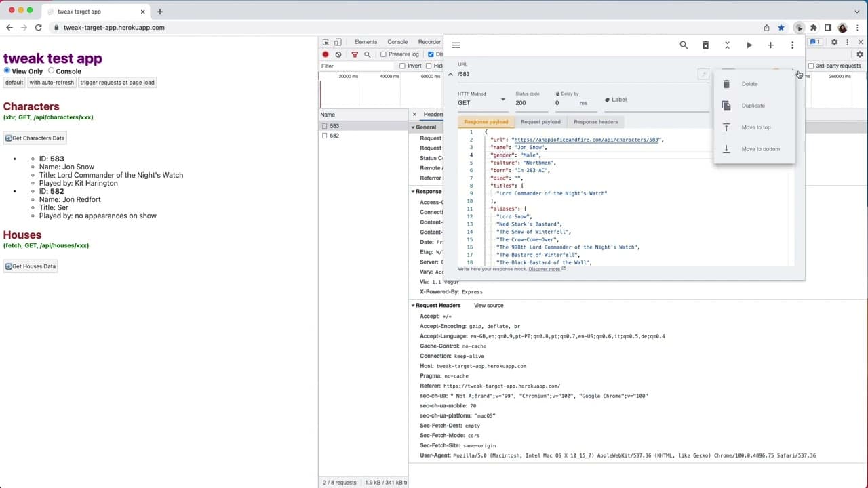This screenshot has height=488, width=868.
Task: Choose Move to bottom in the menu
Action: coord(754,149)
